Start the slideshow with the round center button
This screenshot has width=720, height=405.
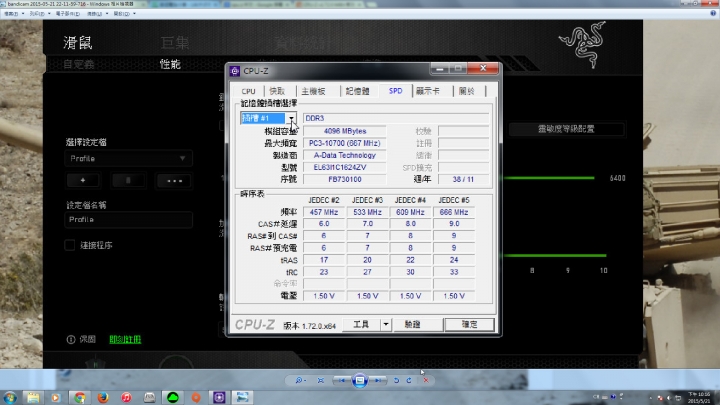(x=360, y=380)
